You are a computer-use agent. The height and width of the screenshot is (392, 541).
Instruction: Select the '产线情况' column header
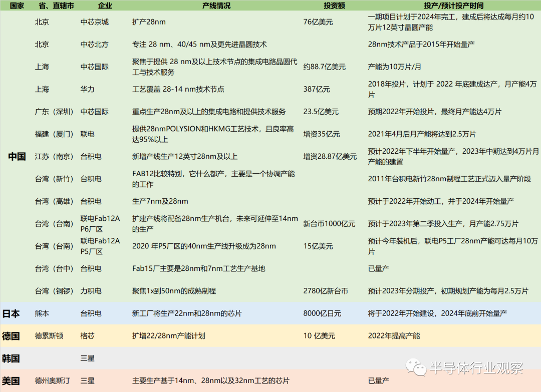[216, 6]
